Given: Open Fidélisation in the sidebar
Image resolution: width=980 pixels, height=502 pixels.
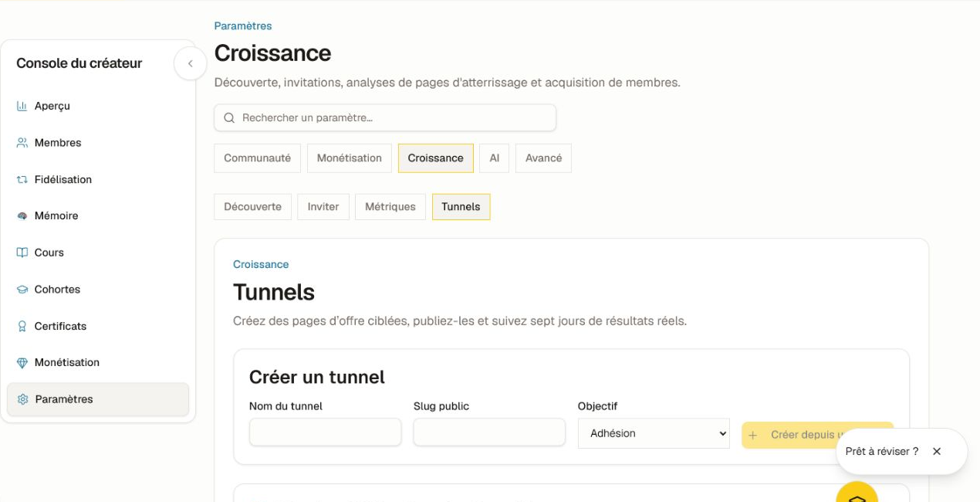Looking at the screenshot, I should (98, 179).
